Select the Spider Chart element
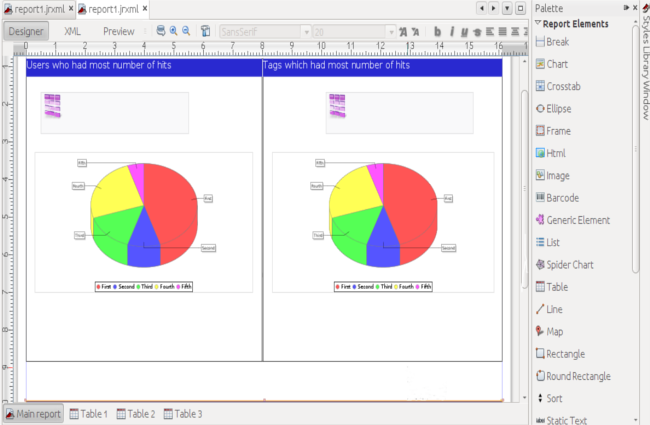Image resolution: width=650 pixels, height=425 pixels. pyautogui.click(x=570, y=264)
